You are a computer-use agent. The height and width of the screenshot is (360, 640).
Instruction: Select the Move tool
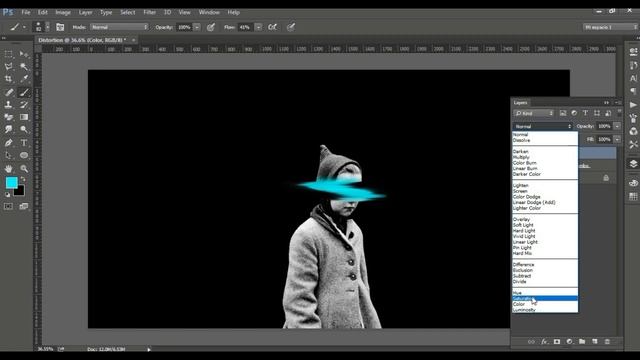point(24,54)
